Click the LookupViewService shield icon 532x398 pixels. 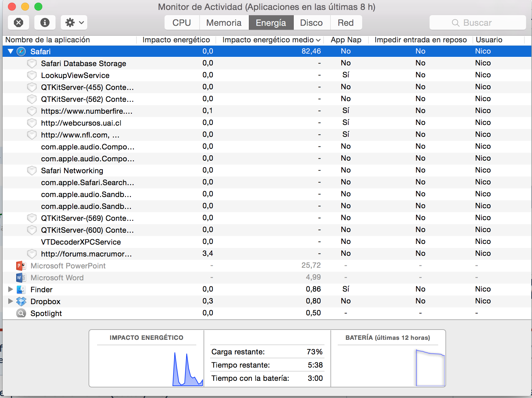(32, 75)
